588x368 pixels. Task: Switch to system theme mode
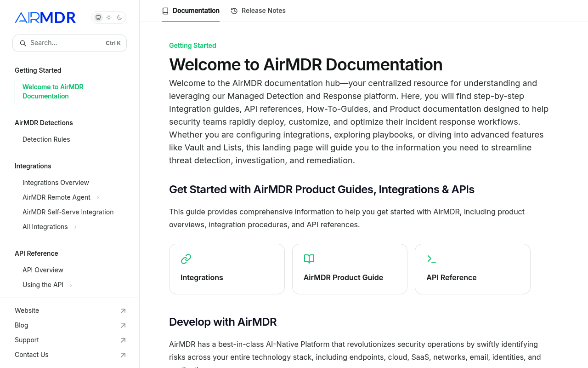[x=98, y=17]
